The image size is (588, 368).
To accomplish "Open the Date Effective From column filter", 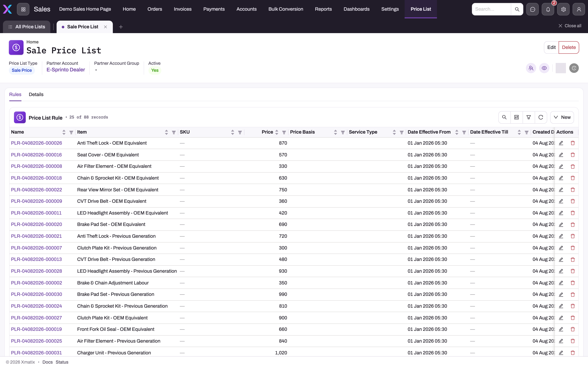I will tap(464, 132).
